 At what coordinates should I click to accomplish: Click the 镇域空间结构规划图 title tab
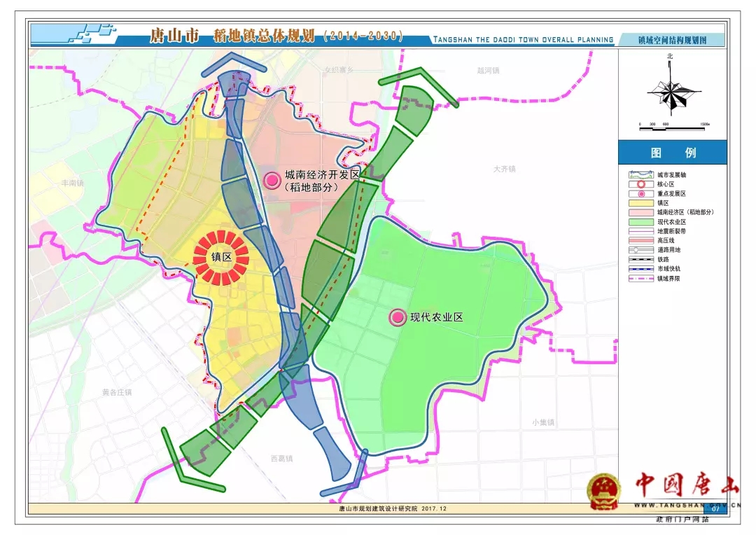tap(672, 41)
